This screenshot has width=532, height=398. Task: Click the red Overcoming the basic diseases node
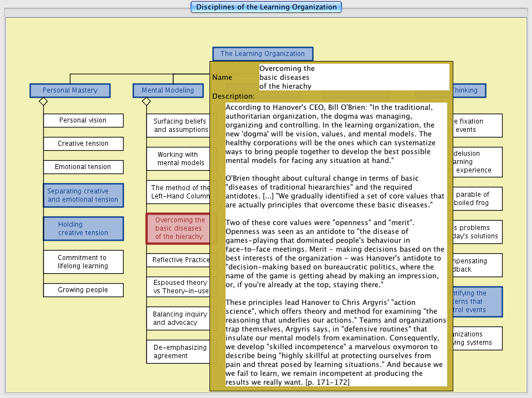(x=178, y=228)
